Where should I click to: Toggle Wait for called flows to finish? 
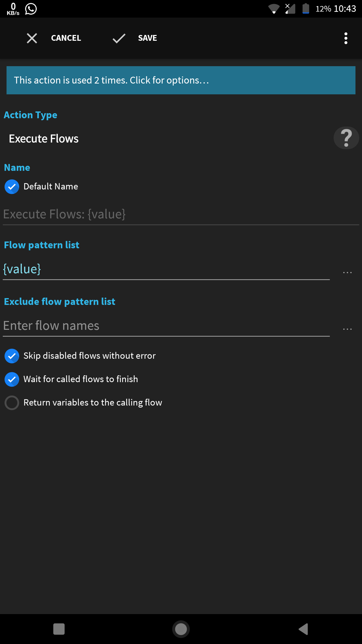(12, 379)
